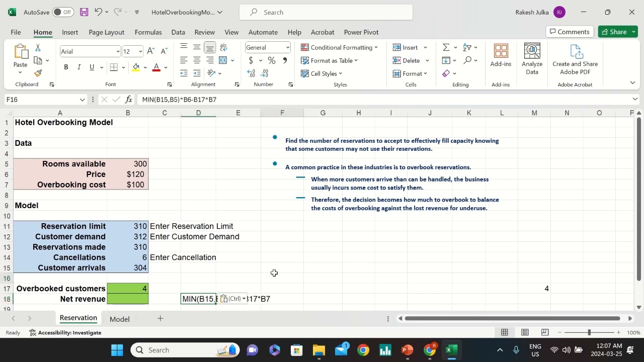Click the Format Painter brush icon
The height and width of the screenshot is (362, 644).
coord(38,73)
